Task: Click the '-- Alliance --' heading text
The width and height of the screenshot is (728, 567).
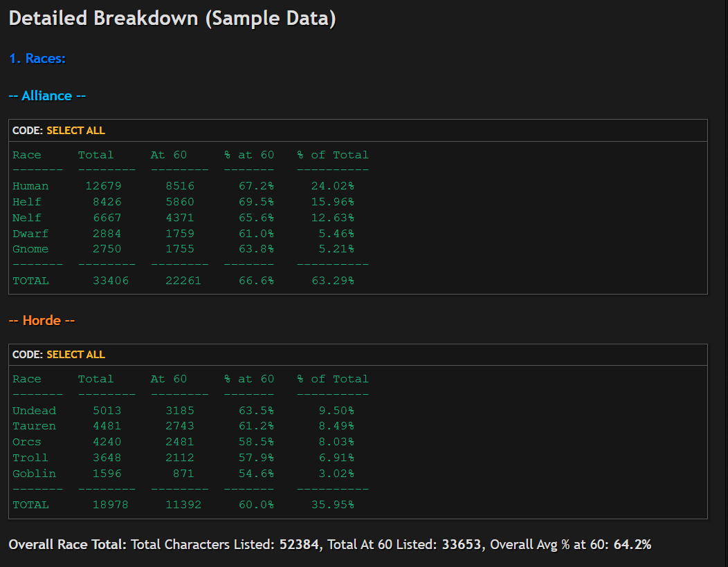Action: point(47,95)
